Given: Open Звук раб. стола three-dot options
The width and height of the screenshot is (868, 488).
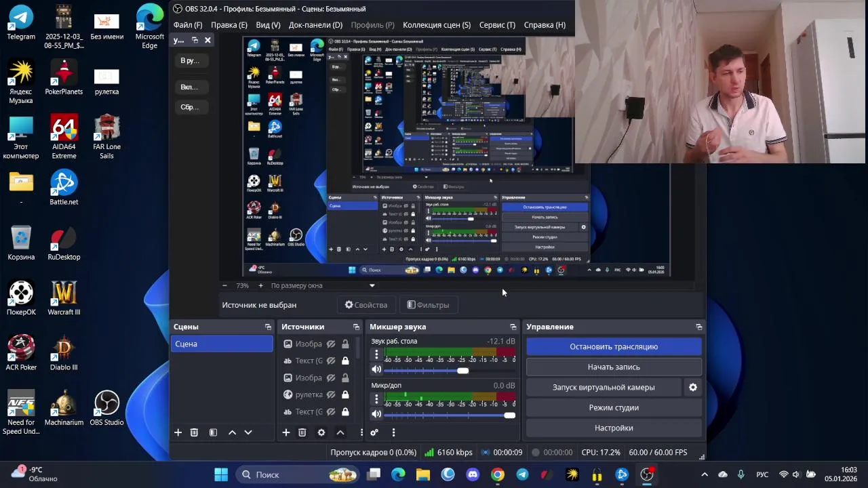Looking at the screenshot, I should pos(376,354).
